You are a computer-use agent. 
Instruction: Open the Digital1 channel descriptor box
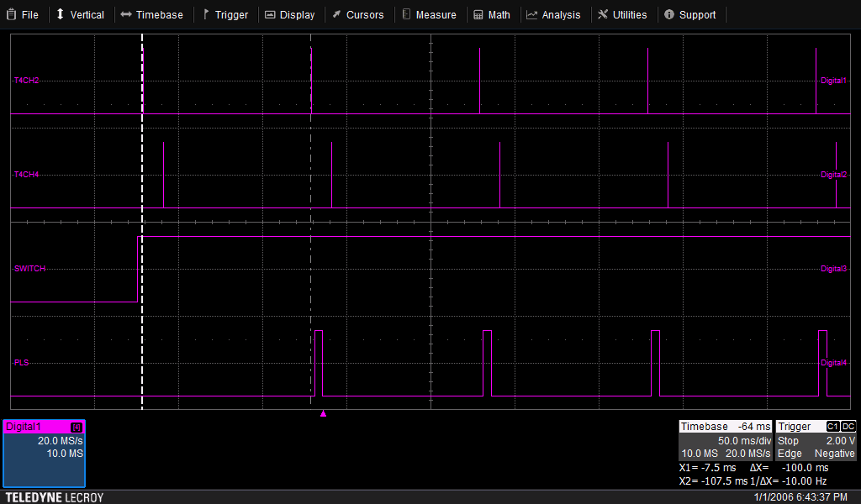(x=44, y=454)
